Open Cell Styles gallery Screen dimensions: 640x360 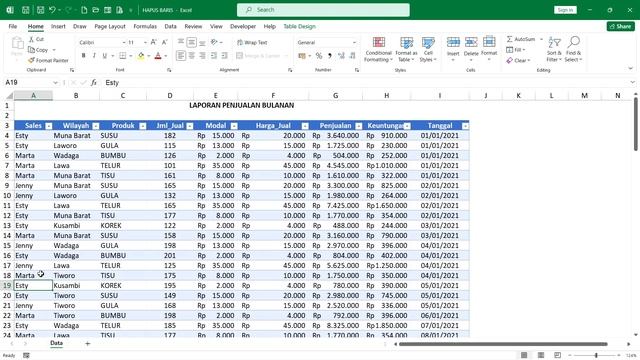[428, 49]
